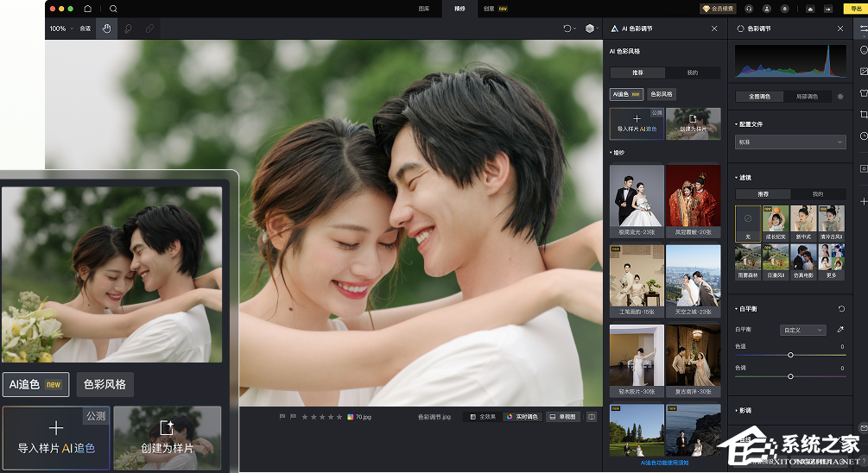Select the hand pan tool
This screenshot has width=868, height=473.
(x=107, y=28)
